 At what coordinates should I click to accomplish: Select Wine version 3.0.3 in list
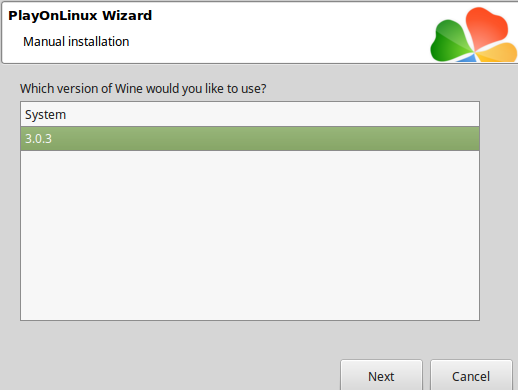tap(250, 139)
